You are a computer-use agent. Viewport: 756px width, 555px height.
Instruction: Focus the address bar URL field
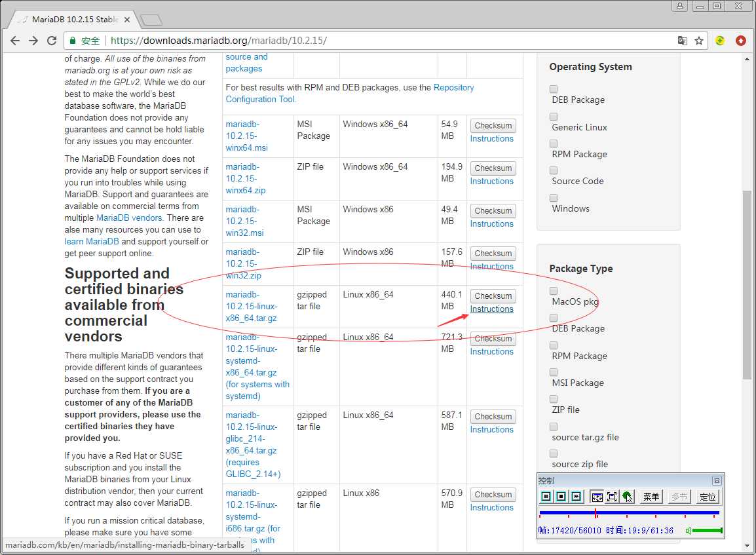385,41
